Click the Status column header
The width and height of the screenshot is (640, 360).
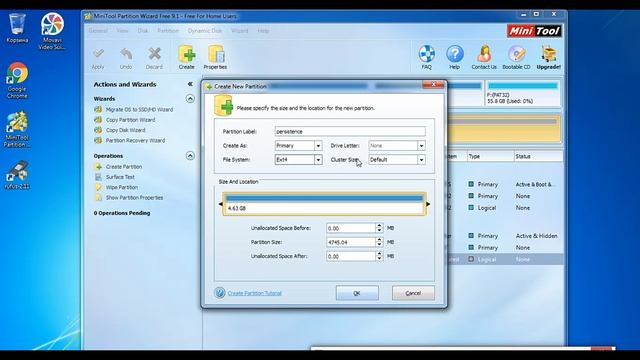(538, 156)
